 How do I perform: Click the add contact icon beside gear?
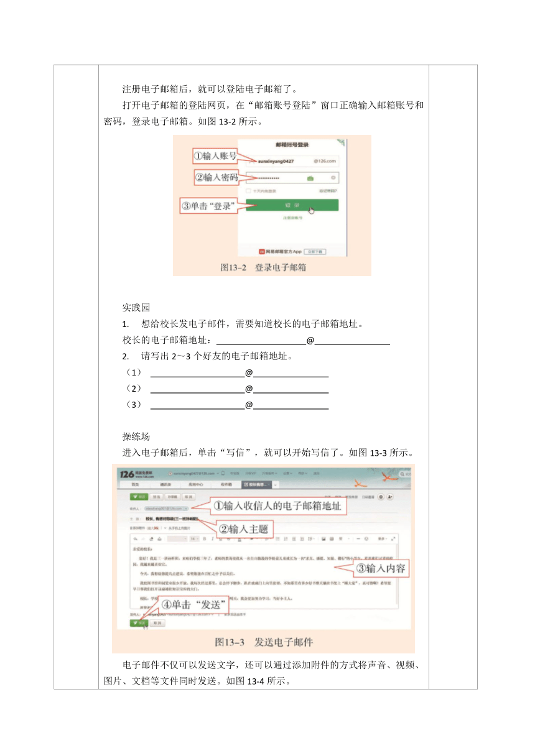pos(390,496)
